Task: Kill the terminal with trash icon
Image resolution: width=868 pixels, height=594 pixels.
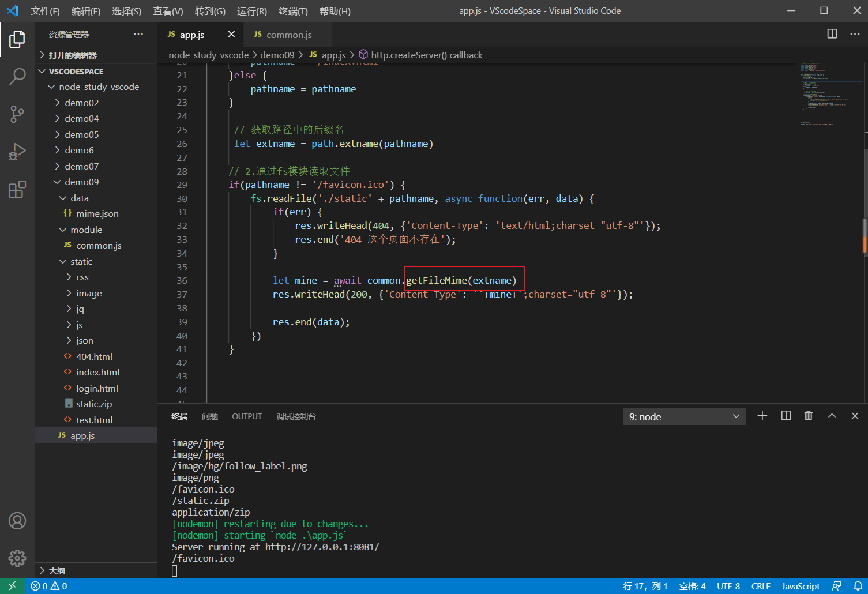Action: click(809, 416)
